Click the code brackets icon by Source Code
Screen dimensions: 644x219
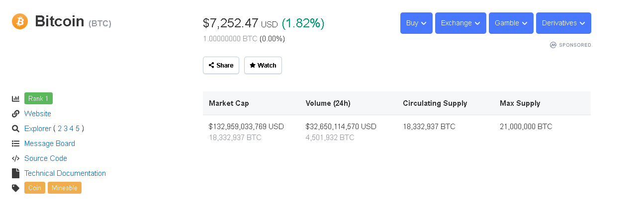(15, 158)
